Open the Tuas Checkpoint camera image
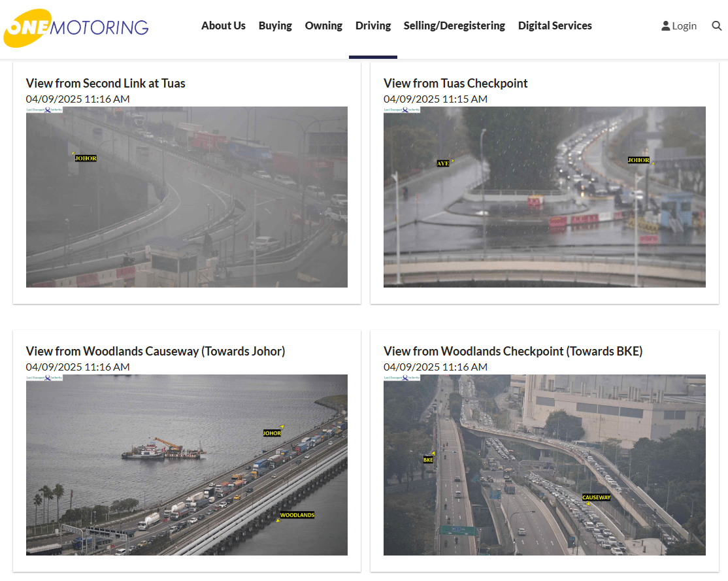This screenshot has height=581, width=728. click(544, 197)
